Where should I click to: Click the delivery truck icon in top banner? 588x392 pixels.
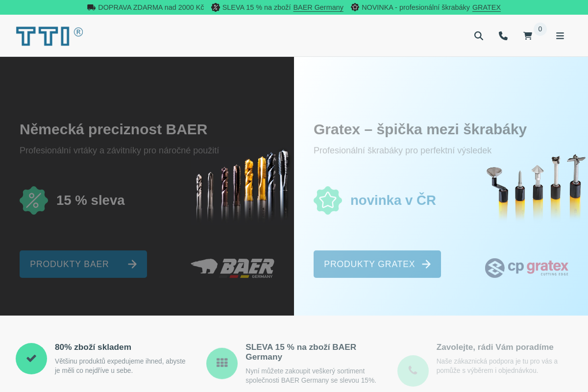(x=91, y=7)
